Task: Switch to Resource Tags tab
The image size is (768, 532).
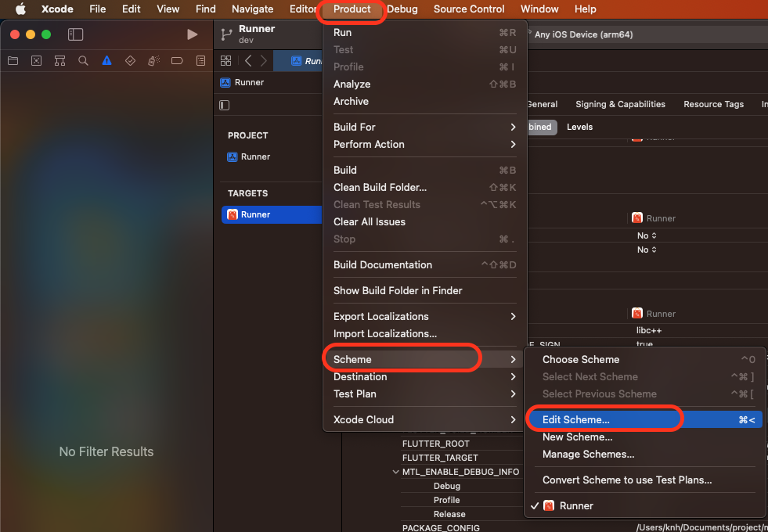Action: point(713,104)
